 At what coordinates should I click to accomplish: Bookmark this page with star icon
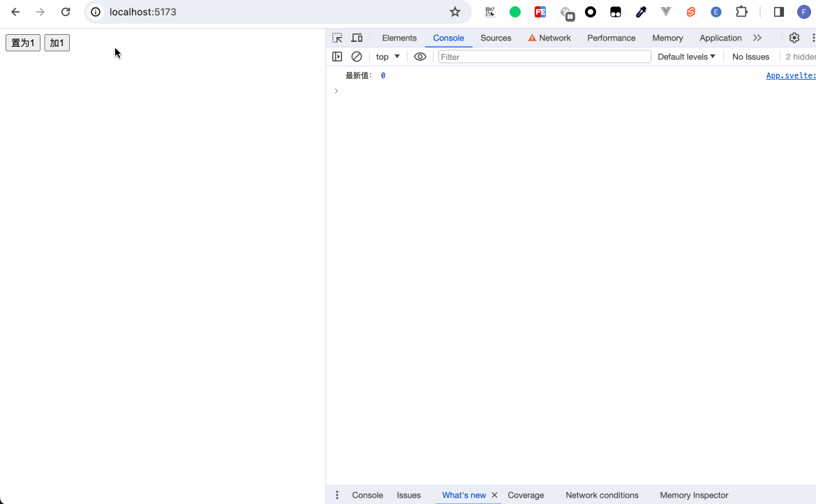point(455,12)
